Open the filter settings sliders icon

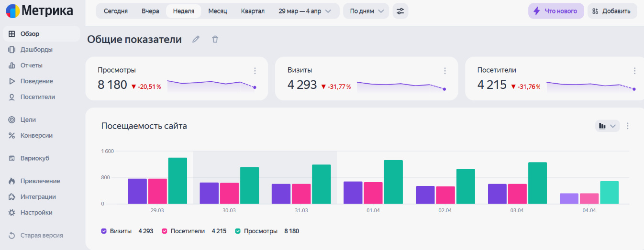pyautogui.click(x=400, y=11)
